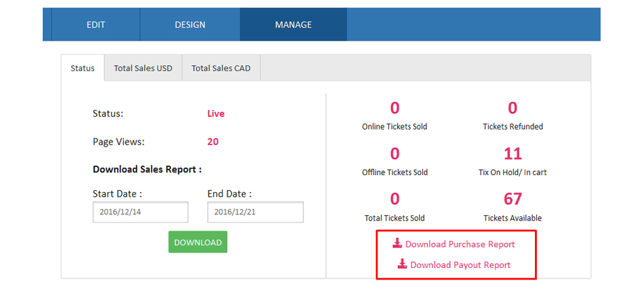This screenshot has height=289, width=644.
Task: Select the Online Tickets Sold count
Action: click(395, 108)
